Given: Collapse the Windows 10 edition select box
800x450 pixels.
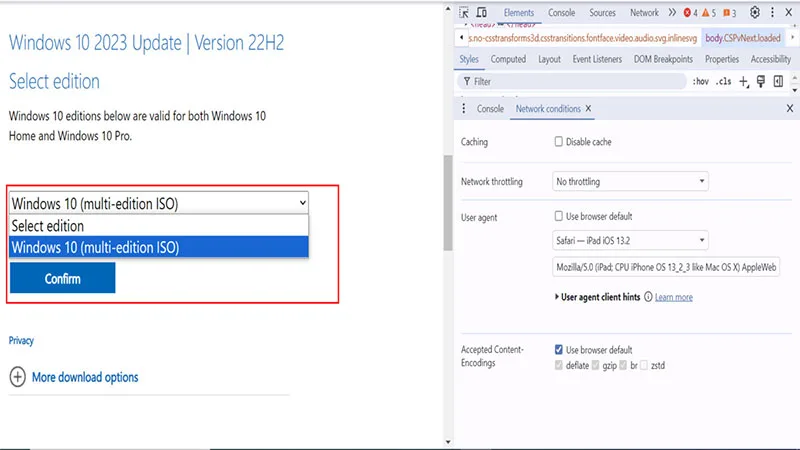Looking at the screenshot, I should [x=159, y=204].
